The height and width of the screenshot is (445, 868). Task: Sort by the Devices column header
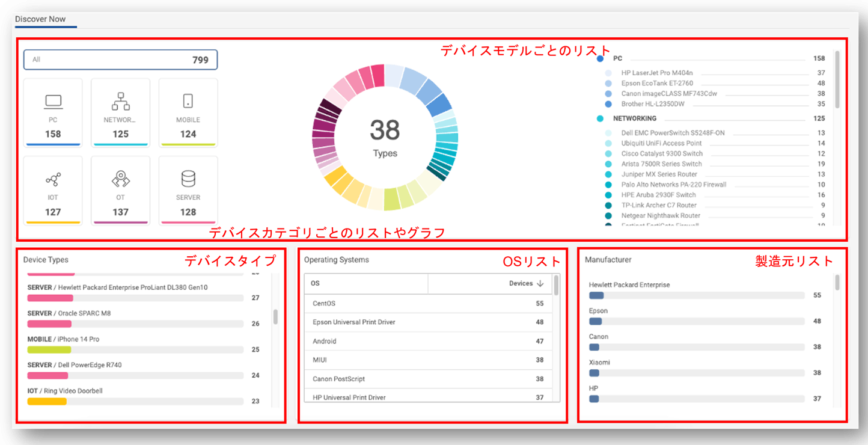point(490,283)
